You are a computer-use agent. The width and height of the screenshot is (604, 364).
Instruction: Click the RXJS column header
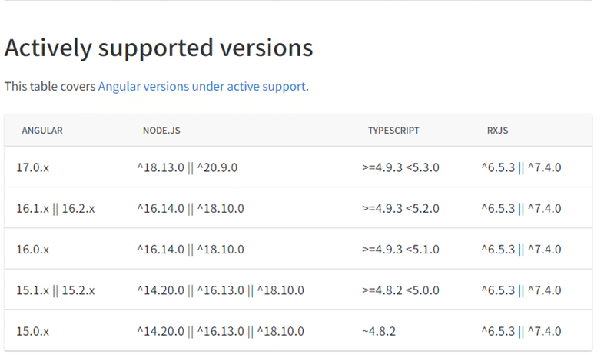[x=497, y=131]
